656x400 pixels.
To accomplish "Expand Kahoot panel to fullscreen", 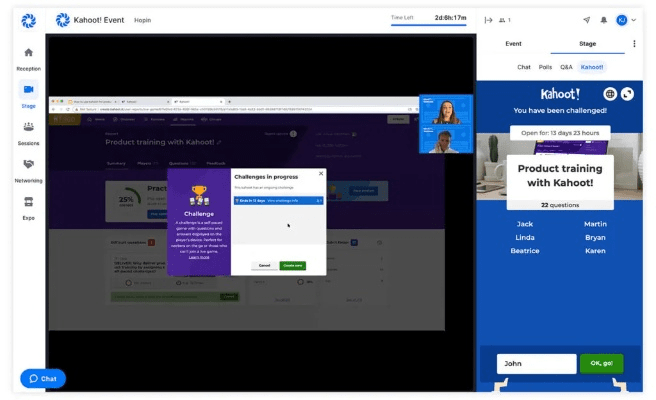I will coord(627,94).
